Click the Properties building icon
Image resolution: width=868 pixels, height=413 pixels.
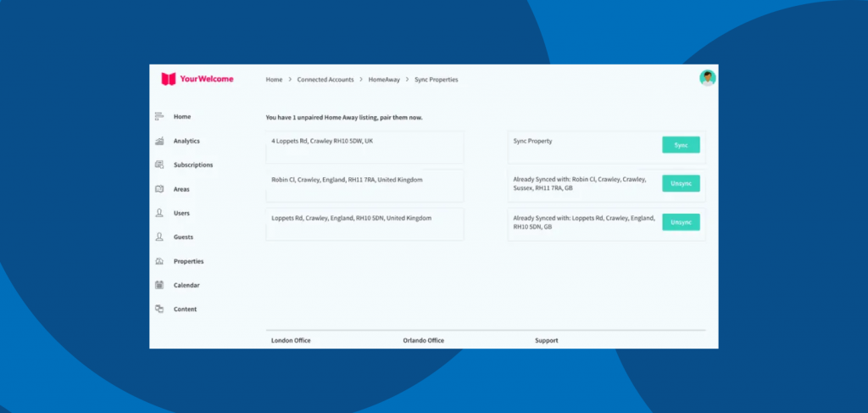[x=159, y=261]
